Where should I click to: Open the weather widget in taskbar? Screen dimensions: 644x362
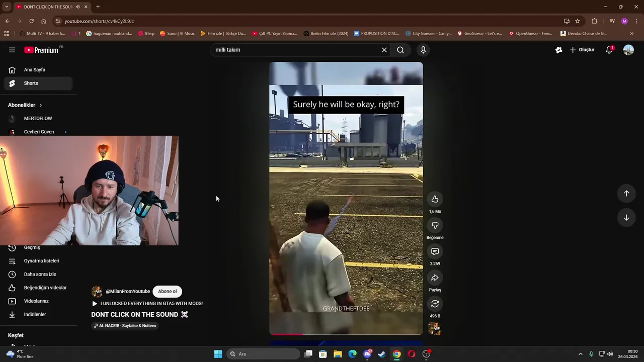[x=21, y=354]
